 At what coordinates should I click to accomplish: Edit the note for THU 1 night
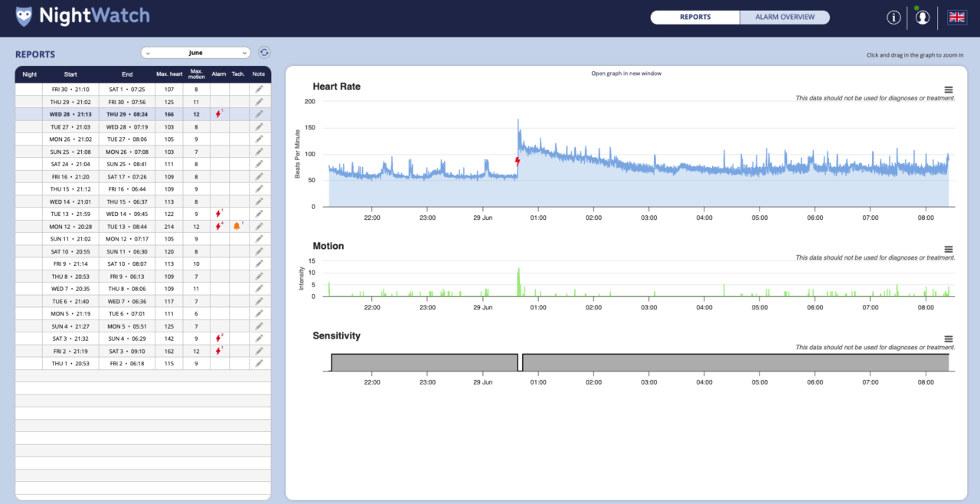click(259, 363)
